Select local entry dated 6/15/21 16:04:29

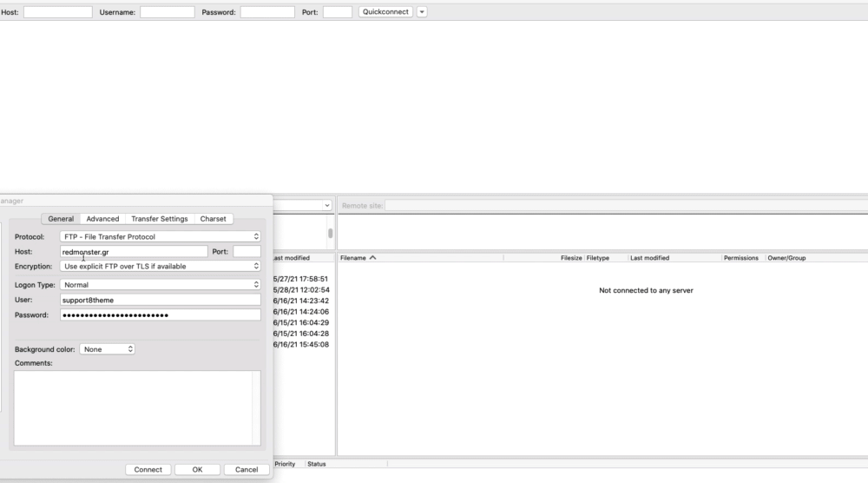(300, 323)
